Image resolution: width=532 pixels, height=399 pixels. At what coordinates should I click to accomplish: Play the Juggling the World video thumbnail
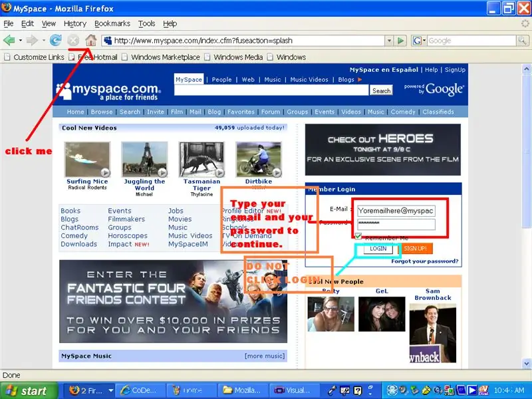[x=144, y=159]
